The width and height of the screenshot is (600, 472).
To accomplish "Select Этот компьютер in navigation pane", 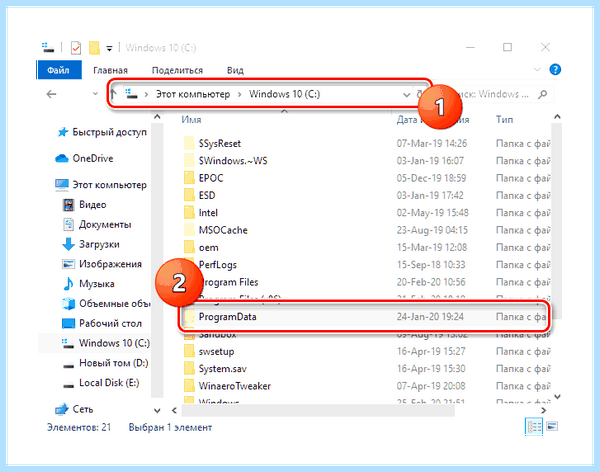I will point(109,185).
